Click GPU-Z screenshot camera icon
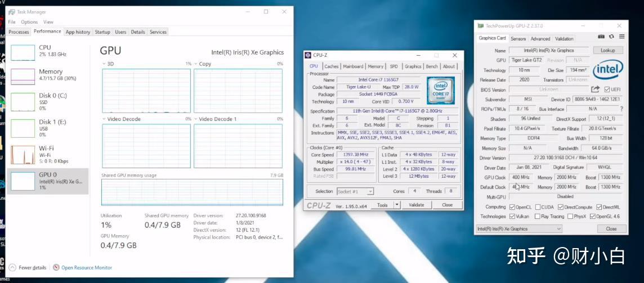 point(601,37)
